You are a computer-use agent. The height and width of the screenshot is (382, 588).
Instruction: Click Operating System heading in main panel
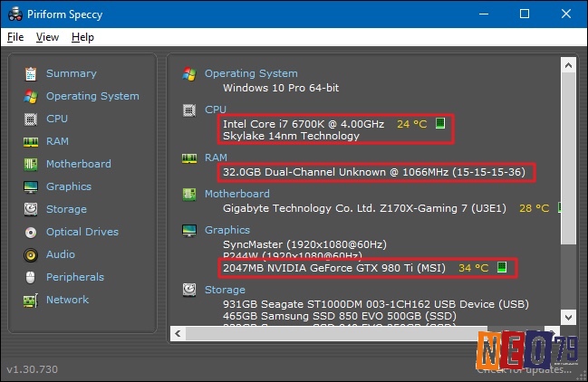tap(251, 73)
